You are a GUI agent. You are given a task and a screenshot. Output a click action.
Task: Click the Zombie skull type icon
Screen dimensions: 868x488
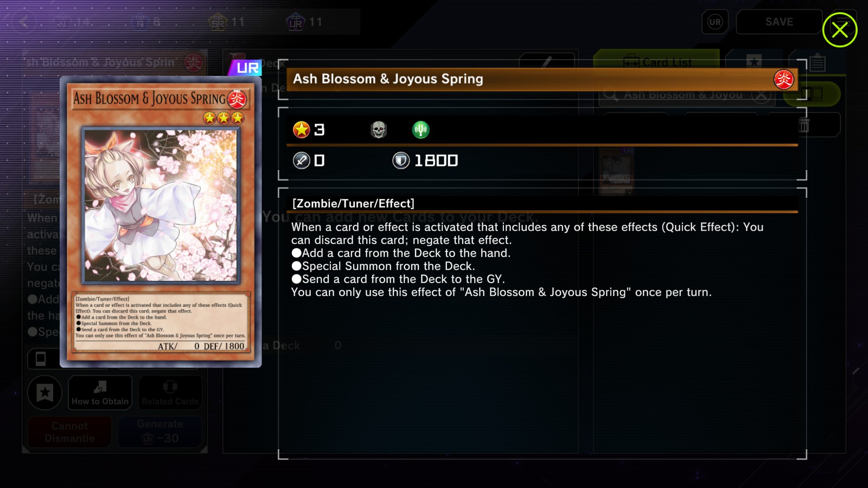[378, 130]
